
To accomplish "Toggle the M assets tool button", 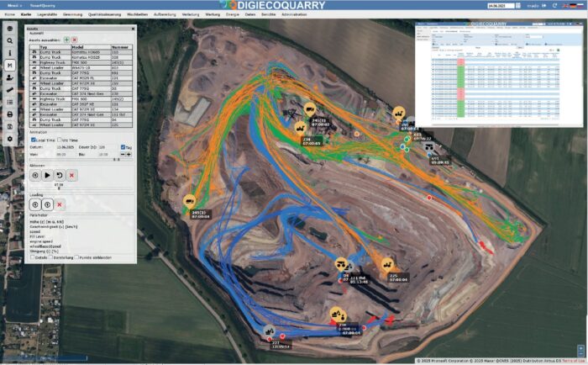I will pyautogui.click(x=10, y=66).
